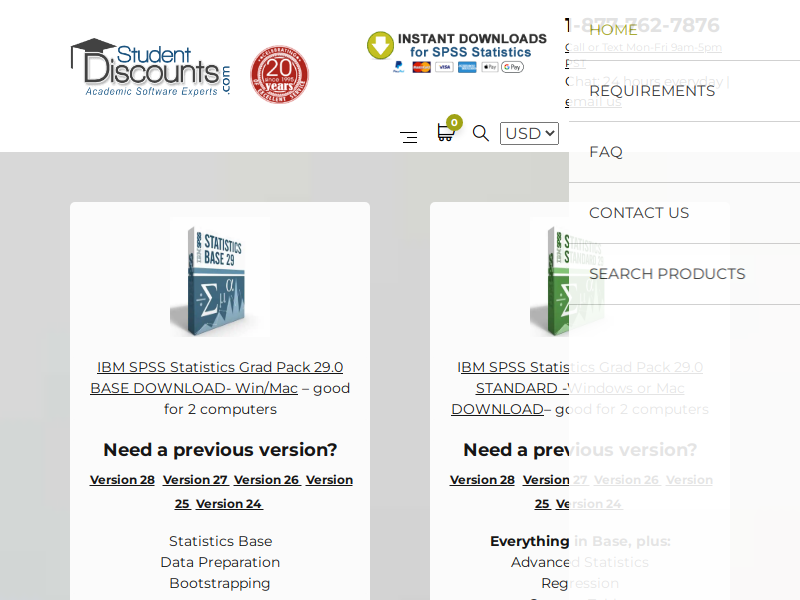Open the Grad Pack 29.0 BASE DOWNLOAD link
The image size is (800, 600).
coord(217,378)
